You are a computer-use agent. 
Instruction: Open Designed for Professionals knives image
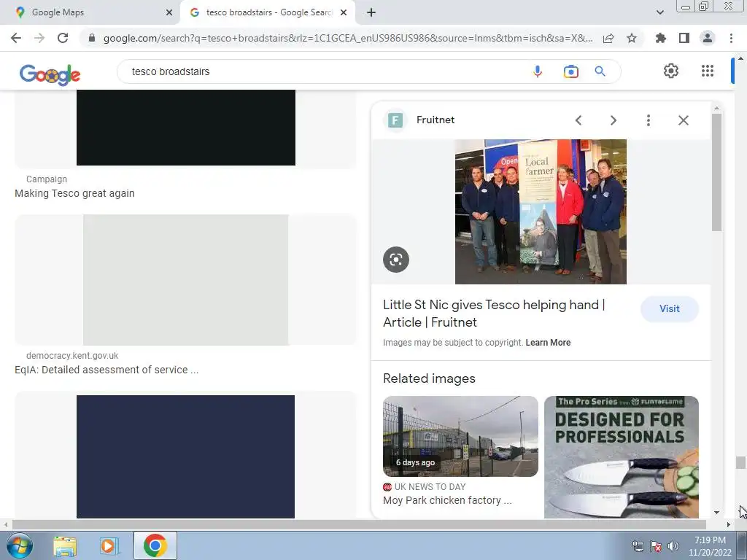coord(622,456)
